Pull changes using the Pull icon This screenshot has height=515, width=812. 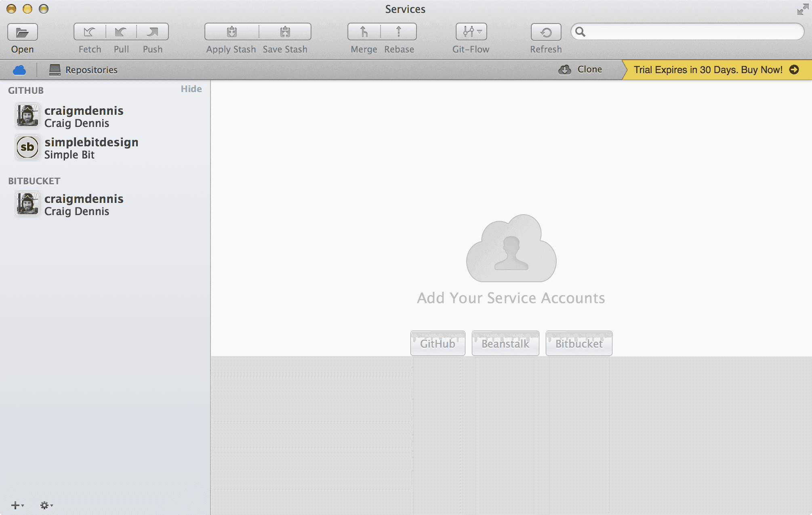click(121, 32)
